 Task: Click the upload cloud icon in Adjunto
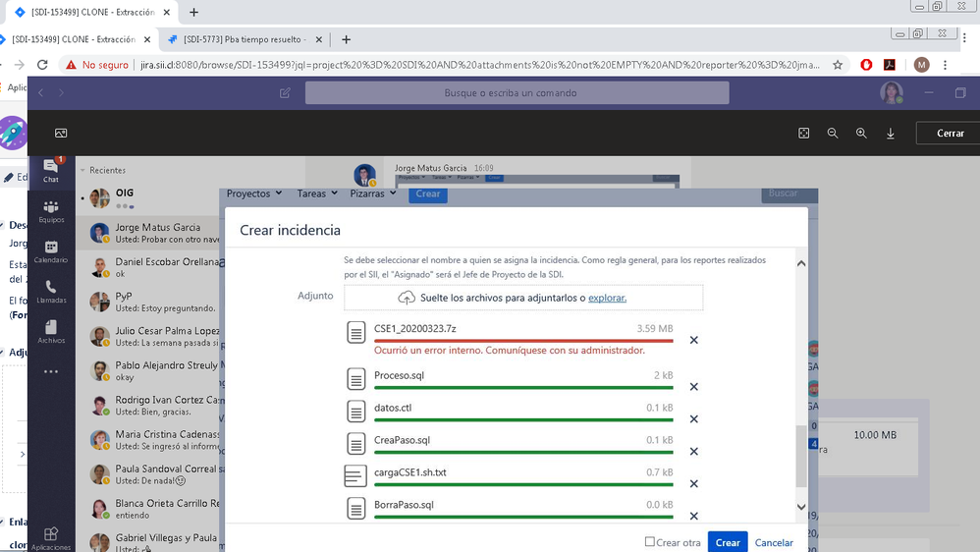(407, 298)
